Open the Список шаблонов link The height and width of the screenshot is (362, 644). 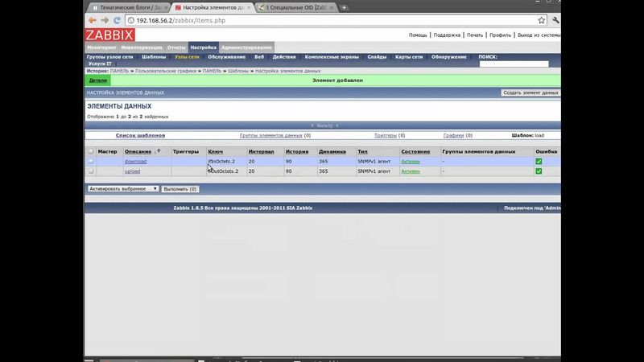(x=140, y=135)
